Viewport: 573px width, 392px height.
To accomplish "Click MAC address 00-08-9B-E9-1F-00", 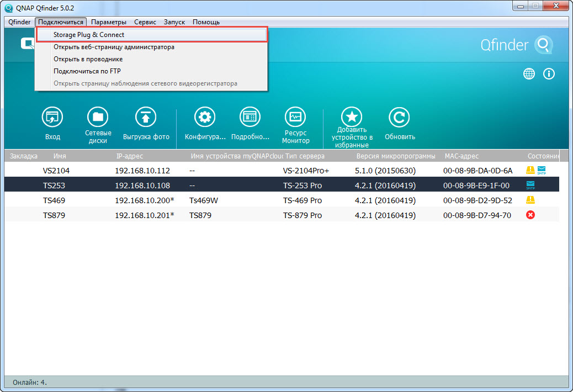I will click(476, 186).
